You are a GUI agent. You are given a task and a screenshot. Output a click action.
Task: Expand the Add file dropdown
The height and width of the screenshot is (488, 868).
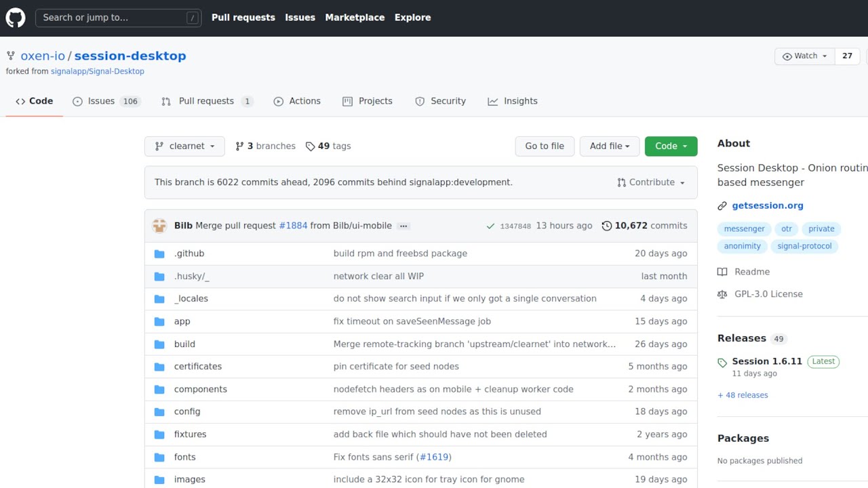point(609,146)
